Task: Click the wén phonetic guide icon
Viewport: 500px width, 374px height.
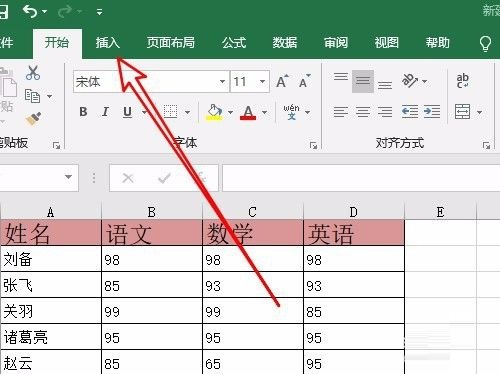Action: pos(291,112)
